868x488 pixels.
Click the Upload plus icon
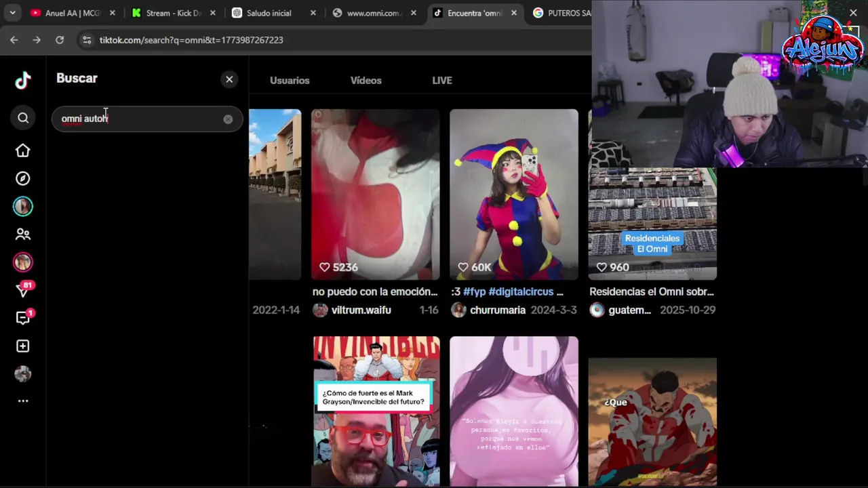[23, 346]
